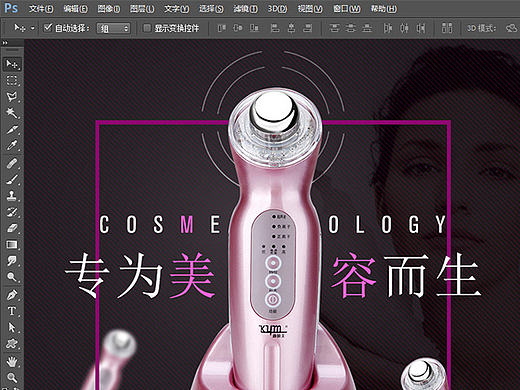Select the Hand tool

(12, 361)
